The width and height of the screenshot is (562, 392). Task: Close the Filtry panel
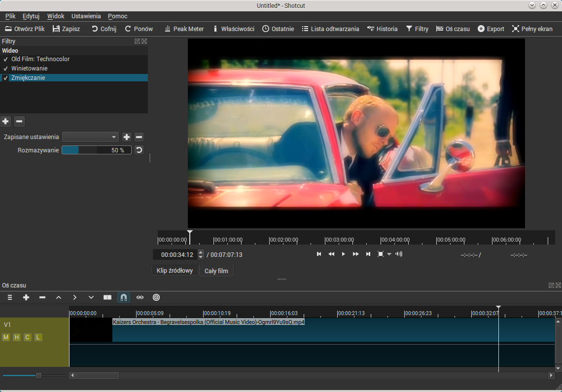144,41
